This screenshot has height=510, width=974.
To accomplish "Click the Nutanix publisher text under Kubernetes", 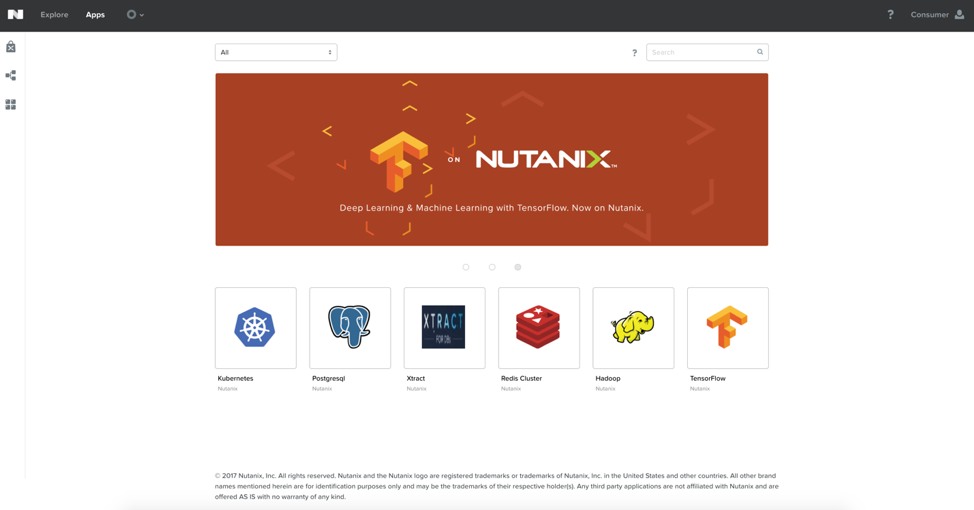I will [x=227, y=389].
